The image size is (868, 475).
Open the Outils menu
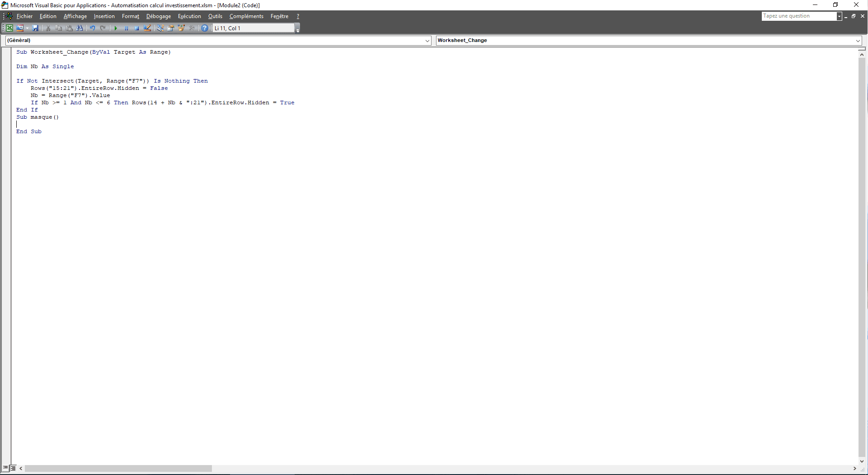coord(215,16)
